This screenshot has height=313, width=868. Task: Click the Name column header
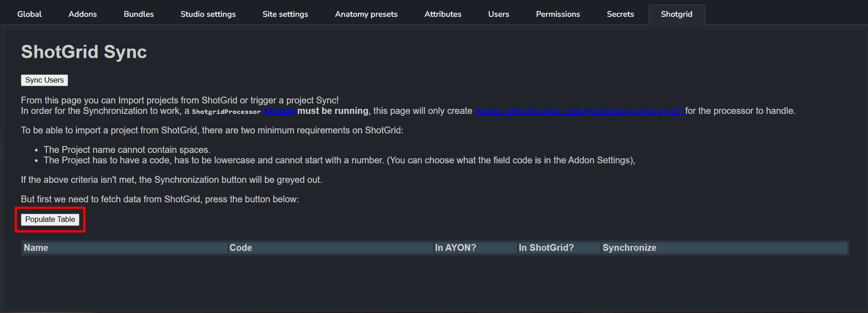[x=124, y=248]
